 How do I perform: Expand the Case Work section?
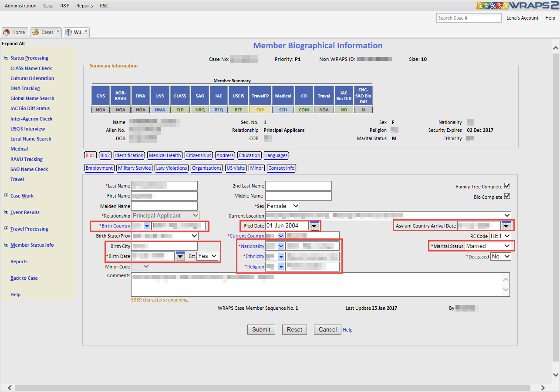(6, 196)
